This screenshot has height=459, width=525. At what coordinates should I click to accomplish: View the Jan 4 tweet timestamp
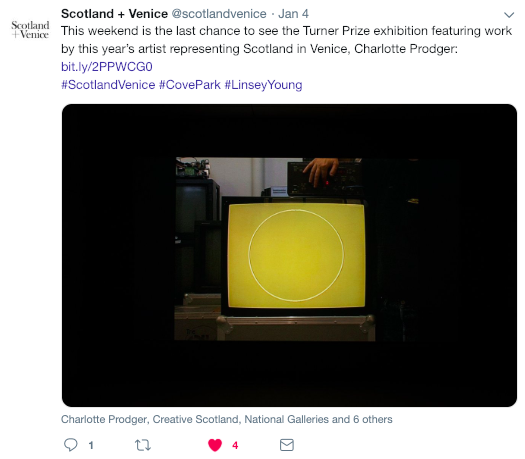point(293,14)
